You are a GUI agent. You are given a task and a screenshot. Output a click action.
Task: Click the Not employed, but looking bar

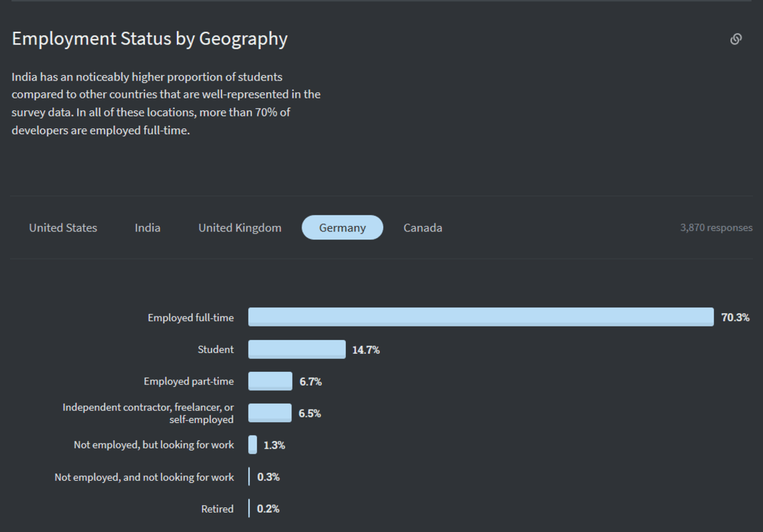253,445
